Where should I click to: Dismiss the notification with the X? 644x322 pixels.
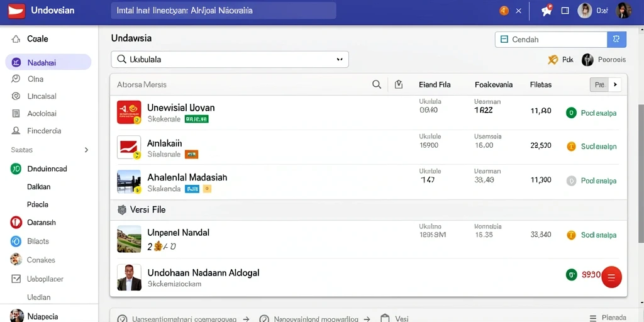coord(519,11)
